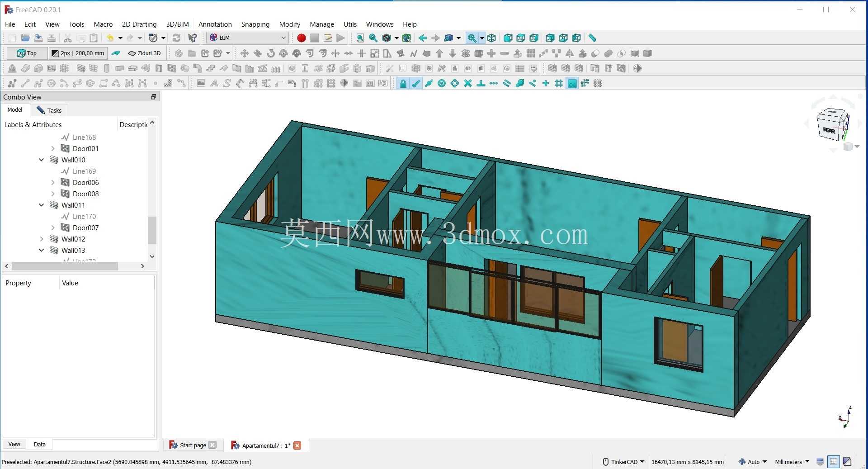Toggle Snap Perpendicular
This screenshot has width=868, height=469.
pyautogui.click(x=481, y=83)
